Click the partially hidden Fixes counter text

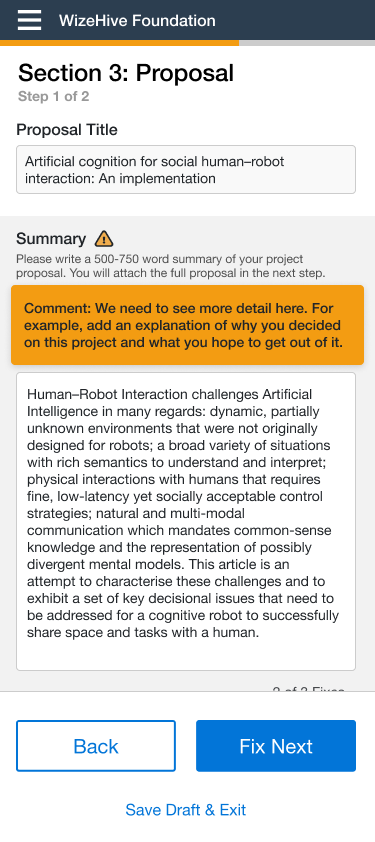pyautogui.click(x=308, y=688)
